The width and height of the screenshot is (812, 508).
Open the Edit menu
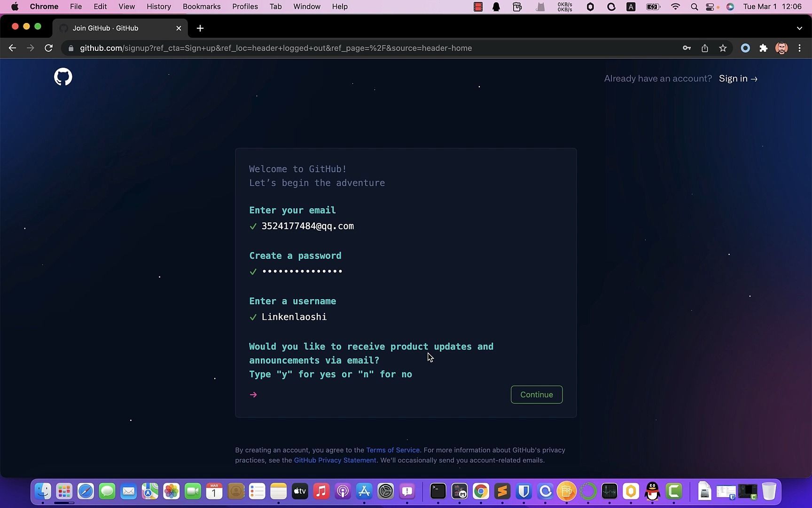click(100, 7)
